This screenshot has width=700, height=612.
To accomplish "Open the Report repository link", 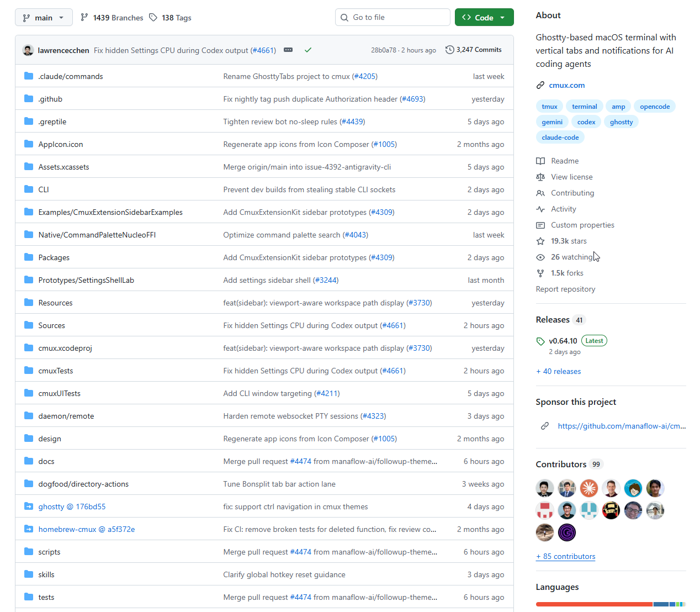I will click(x=565, y=289).
